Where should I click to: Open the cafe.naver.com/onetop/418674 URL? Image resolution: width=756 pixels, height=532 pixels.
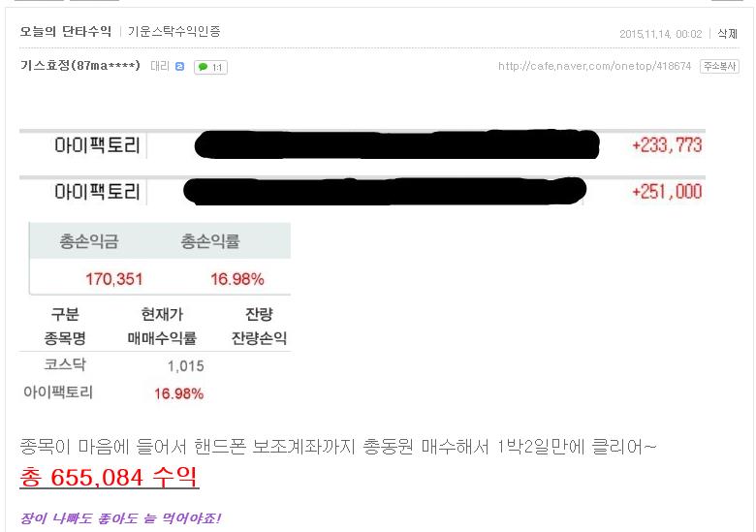tap(594, 66)
